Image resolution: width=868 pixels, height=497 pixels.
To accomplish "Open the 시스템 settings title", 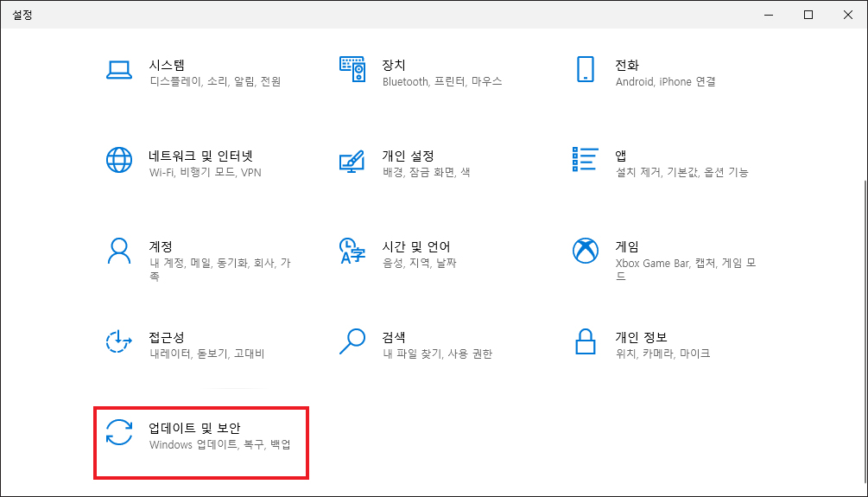I will pos(167,66).
